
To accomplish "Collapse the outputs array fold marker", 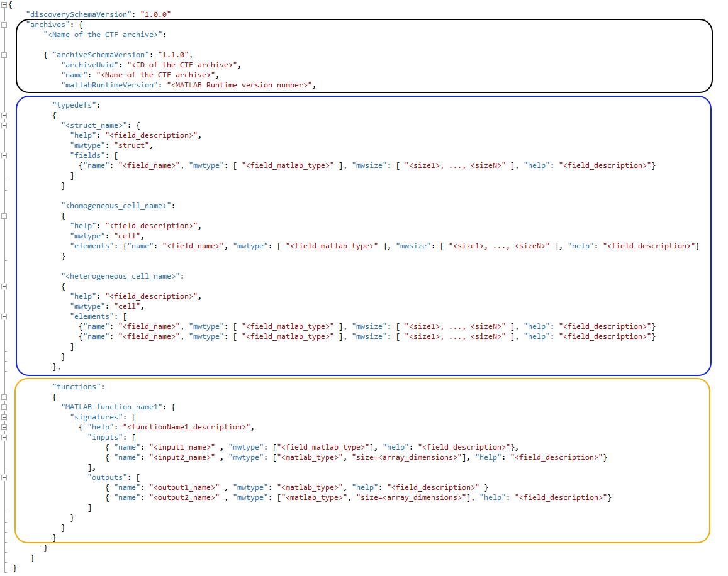I will point(4,477).
